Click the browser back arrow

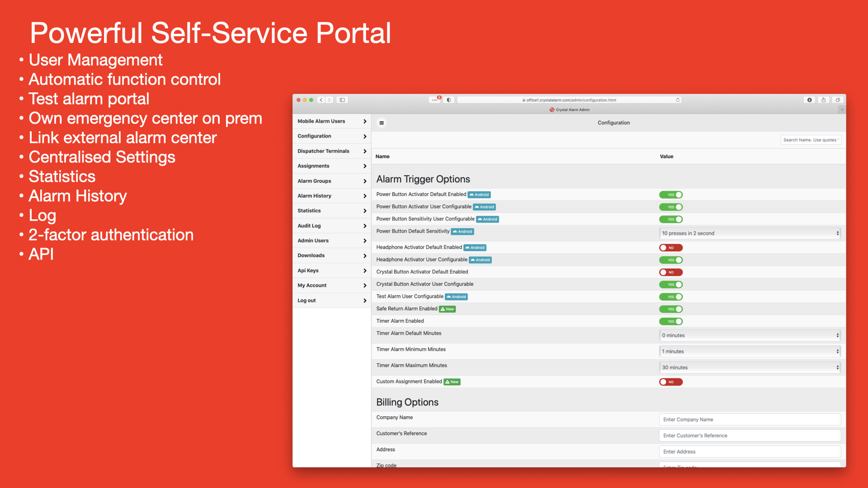pos(321,100)
